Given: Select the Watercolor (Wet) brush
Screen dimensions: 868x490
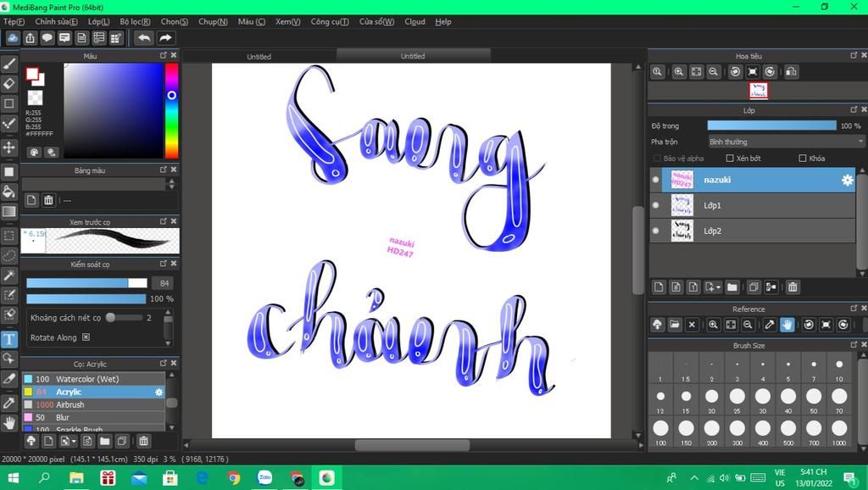Looking at the screenshot, I should (x=93, y=379).
